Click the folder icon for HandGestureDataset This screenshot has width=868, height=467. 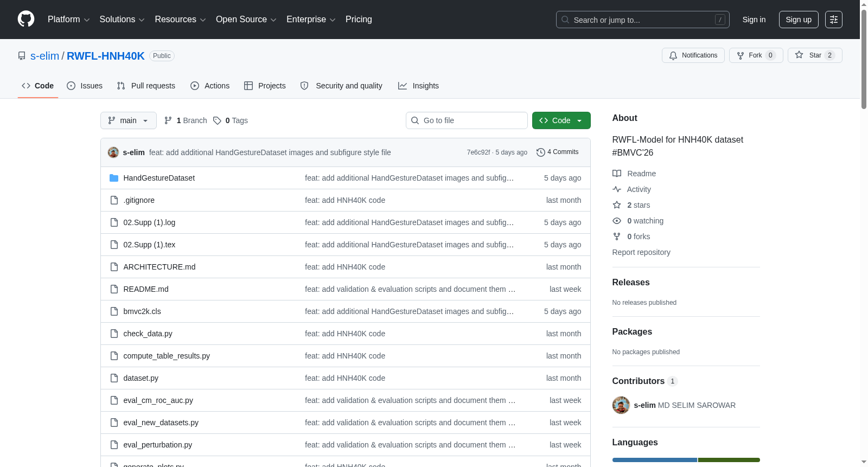click(x=114, y=178)
